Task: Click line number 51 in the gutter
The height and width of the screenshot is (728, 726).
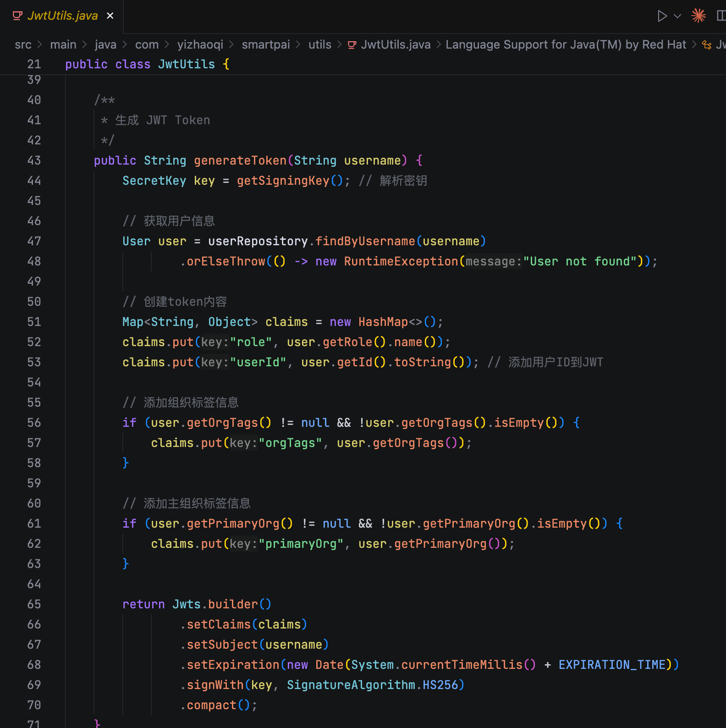Action: (34, 322)
